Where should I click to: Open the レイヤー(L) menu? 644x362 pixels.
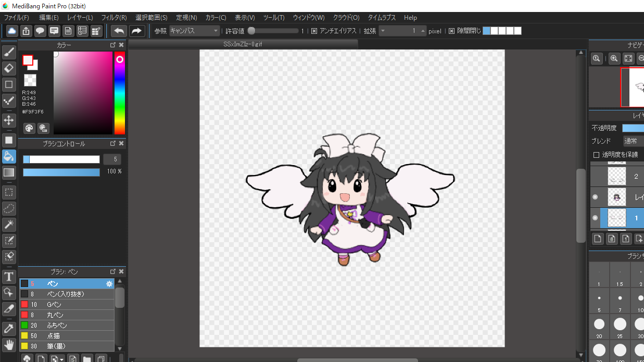(x=80, y=18)
